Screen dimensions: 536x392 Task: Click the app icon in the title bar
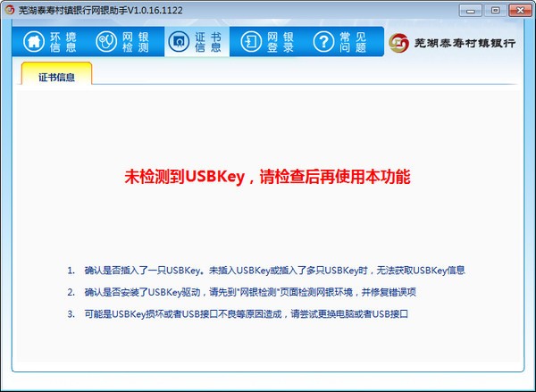click(10, 10)
